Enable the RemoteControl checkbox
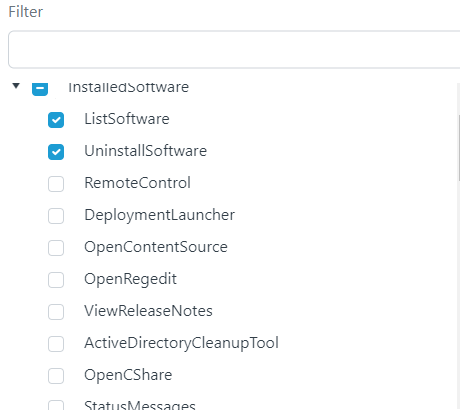Screen dimensions: 460x411 pyautogui.click(x=56, y=184)
